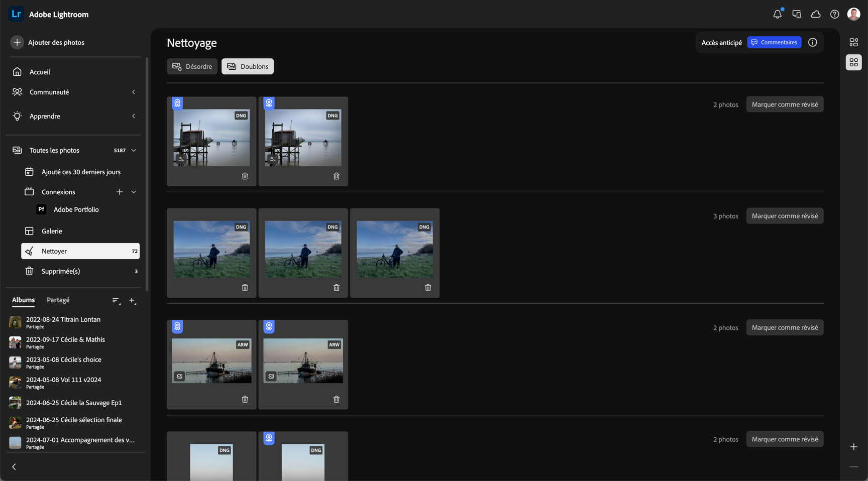Delete third cyclist photo via trash icon

[428, 288]
